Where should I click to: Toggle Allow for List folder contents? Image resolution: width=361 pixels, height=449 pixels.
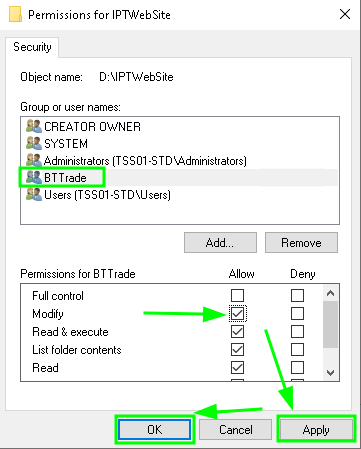(x=237, y=350)
